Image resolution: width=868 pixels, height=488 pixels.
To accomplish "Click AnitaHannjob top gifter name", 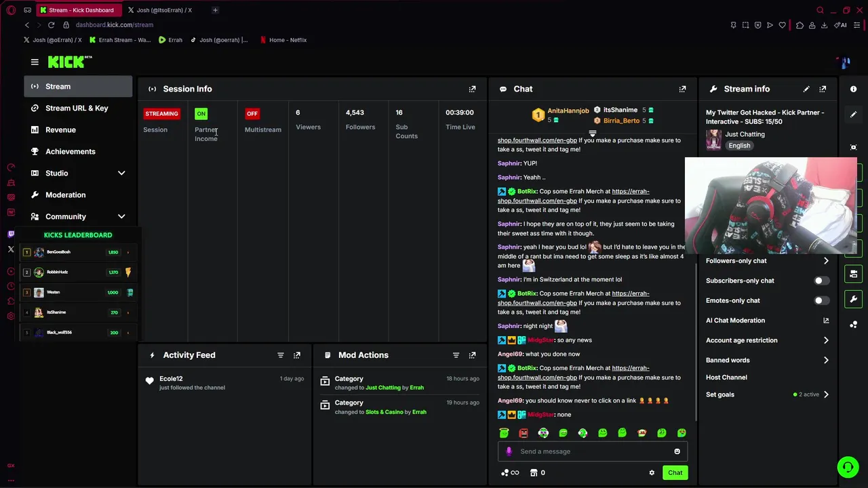I will point(568,110).
